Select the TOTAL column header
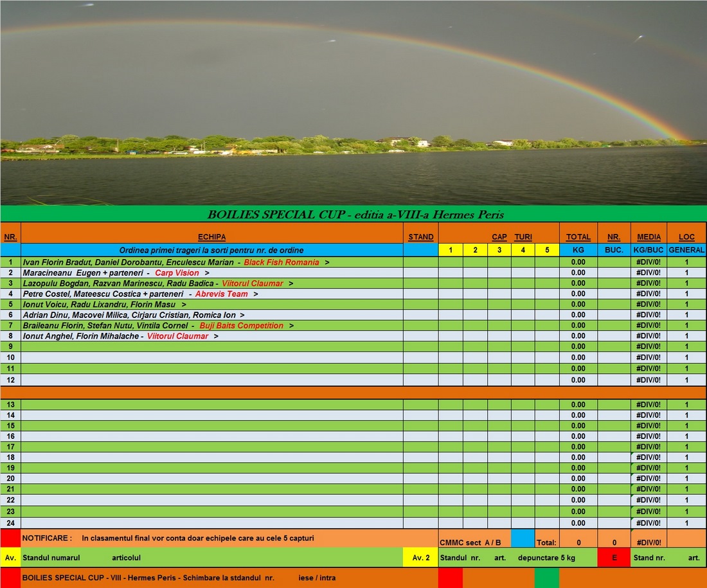Screen dimensions: 707x588 (578, 237)
